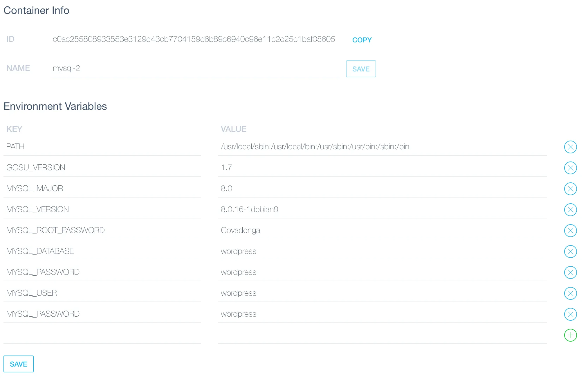Edit the container name field mysql-2
588x384 pixels.
click(194, 69)
